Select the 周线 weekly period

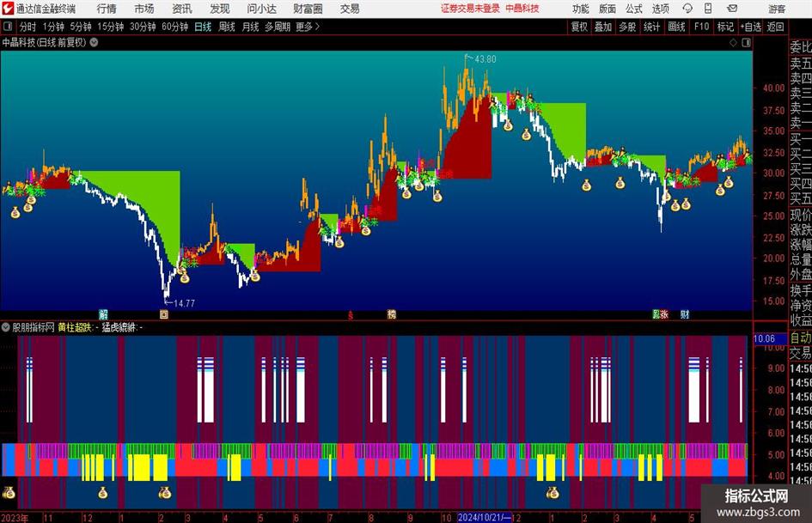tap(227, 27)
